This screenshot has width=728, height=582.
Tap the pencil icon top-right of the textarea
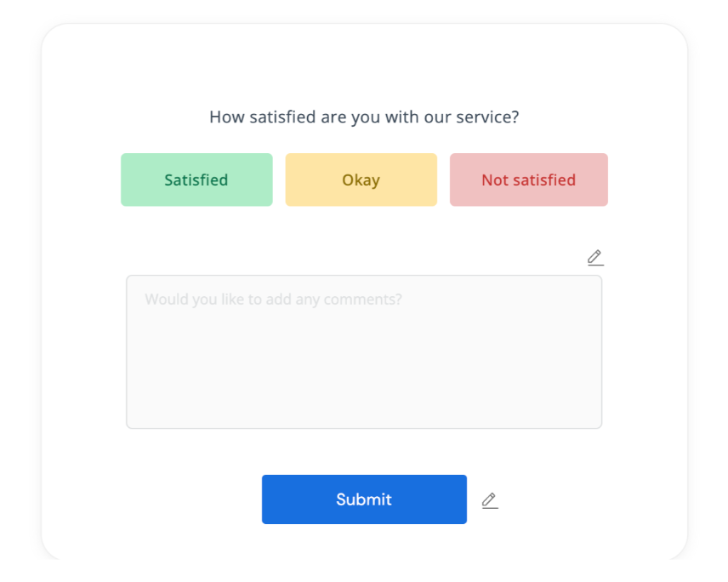tap(595, 257)
